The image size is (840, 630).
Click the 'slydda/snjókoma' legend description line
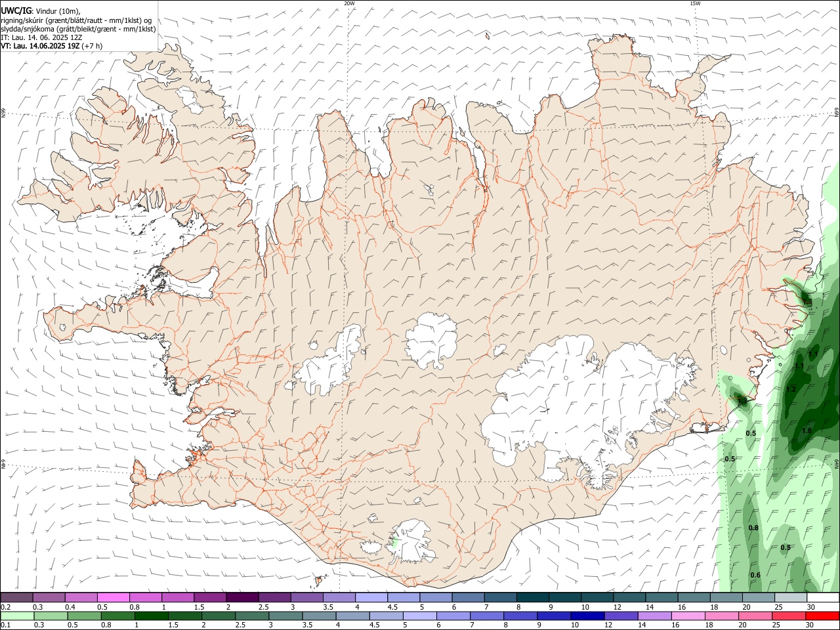(x=78, y=29)
